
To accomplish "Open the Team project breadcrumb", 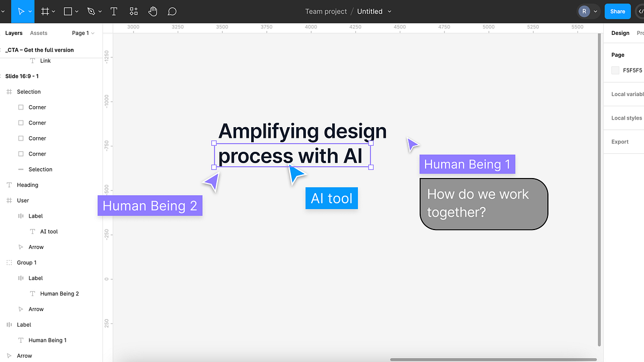I will coord(326,11).
